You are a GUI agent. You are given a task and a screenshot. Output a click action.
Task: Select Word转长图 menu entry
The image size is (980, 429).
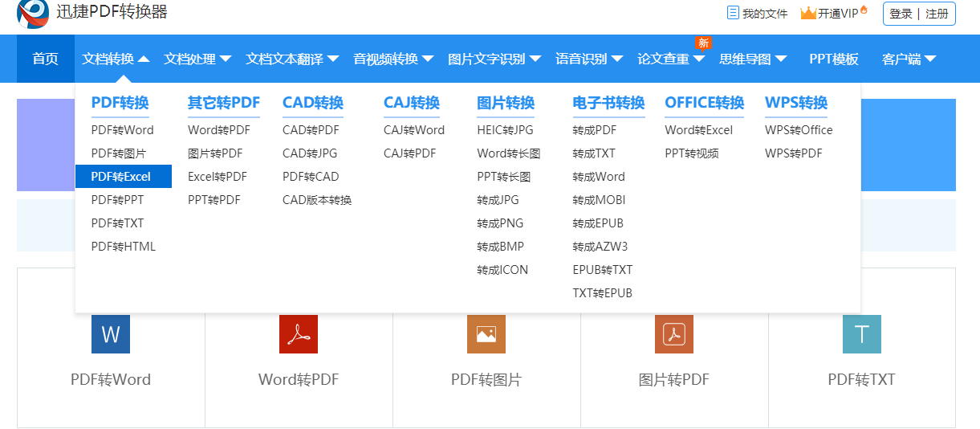(509, 153)
